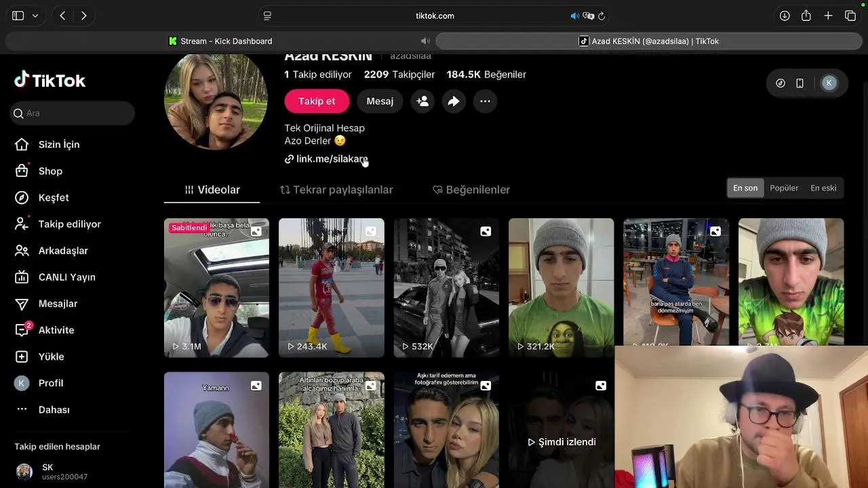Viewport: 868px width, 488px height.
Task: Open the 'Aşkı tarif edemem' video
Action: coord(446,430)
